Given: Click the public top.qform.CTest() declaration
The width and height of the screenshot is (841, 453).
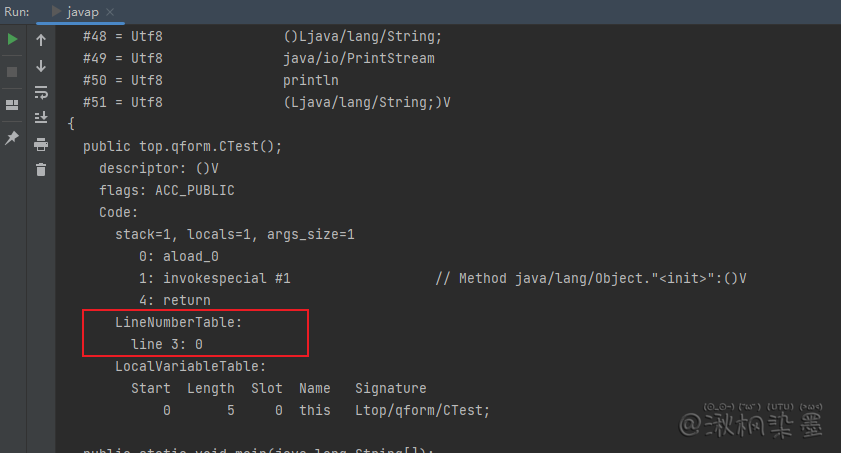Looking at the screenshot, I should tap(183, 146).
